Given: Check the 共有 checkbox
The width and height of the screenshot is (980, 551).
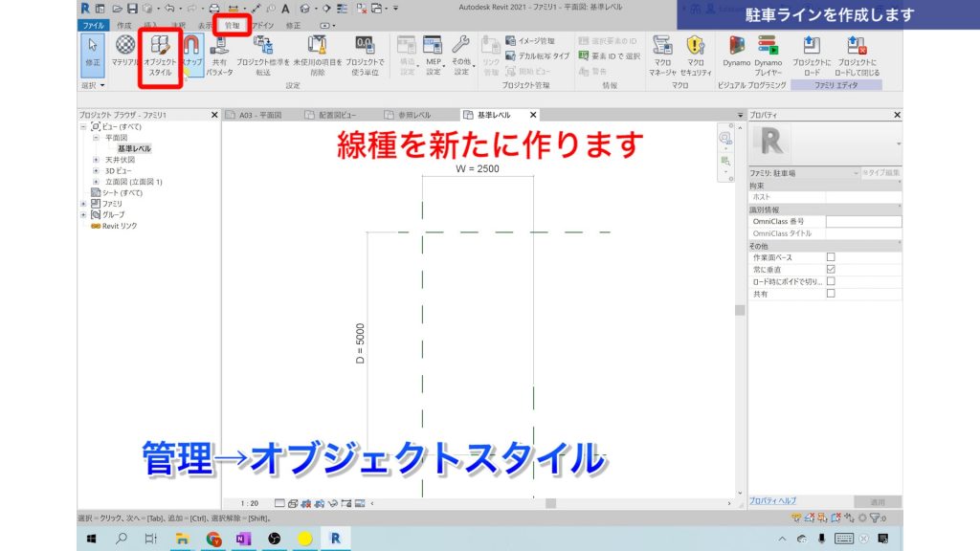Looking at the screenshot, I should pos(832,295).
